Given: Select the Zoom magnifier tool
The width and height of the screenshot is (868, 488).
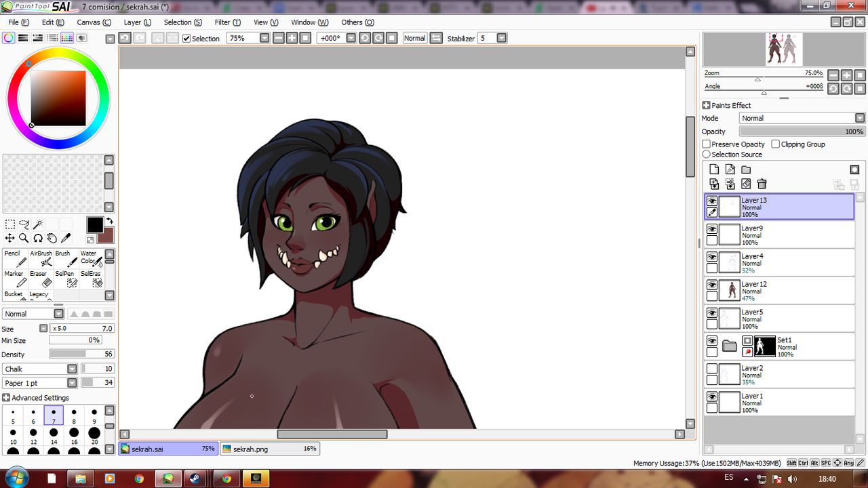Looking at the screenshot, I should 24,238.
